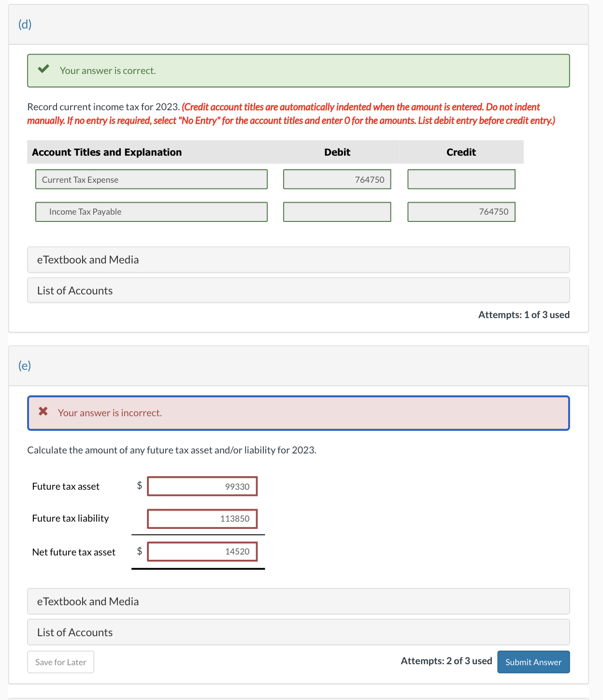The image size is (603, 700).
Task: Select the section label (e)
Action: click(x=24, y=365)
